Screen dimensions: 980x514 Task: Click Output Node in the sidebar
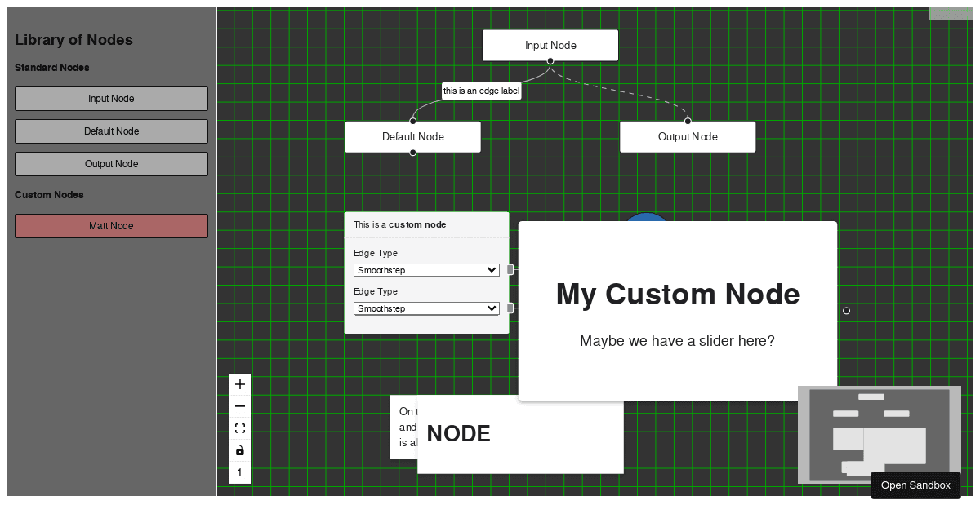tap(111, 163)
